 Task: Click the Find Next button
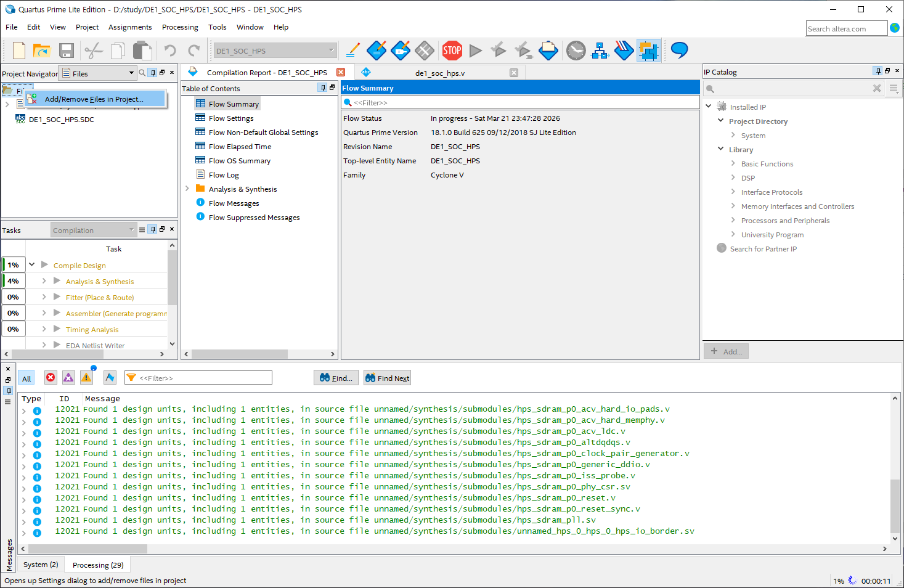tap(387, 378)
